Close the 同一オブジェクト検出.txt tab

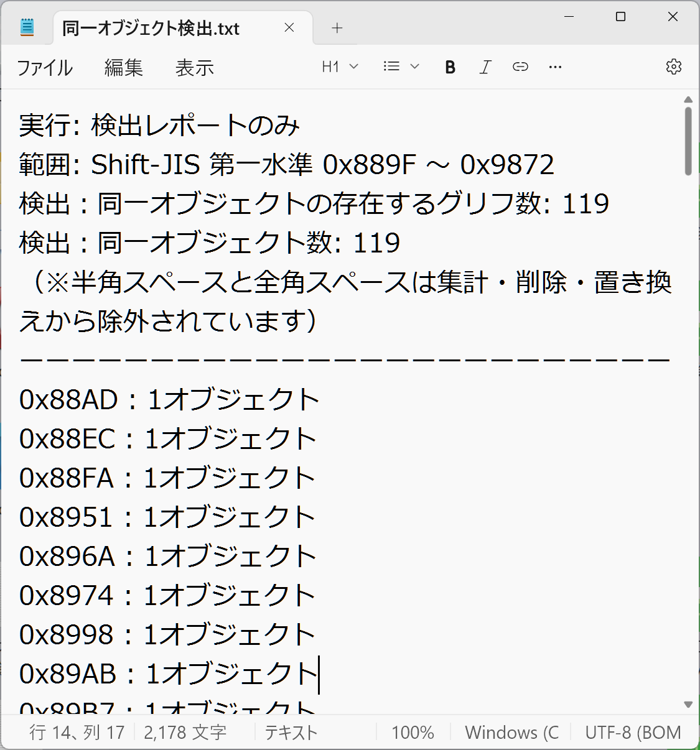click(289, 28)
